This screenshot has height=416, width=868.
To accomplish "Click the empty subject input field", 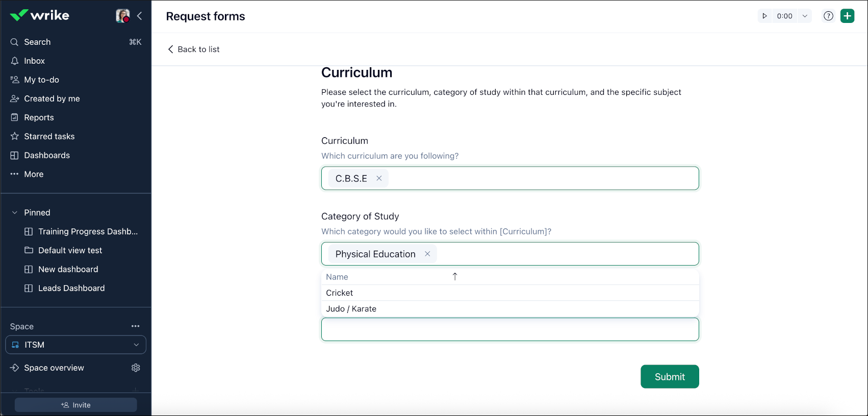I will click(x=510, y=329).
